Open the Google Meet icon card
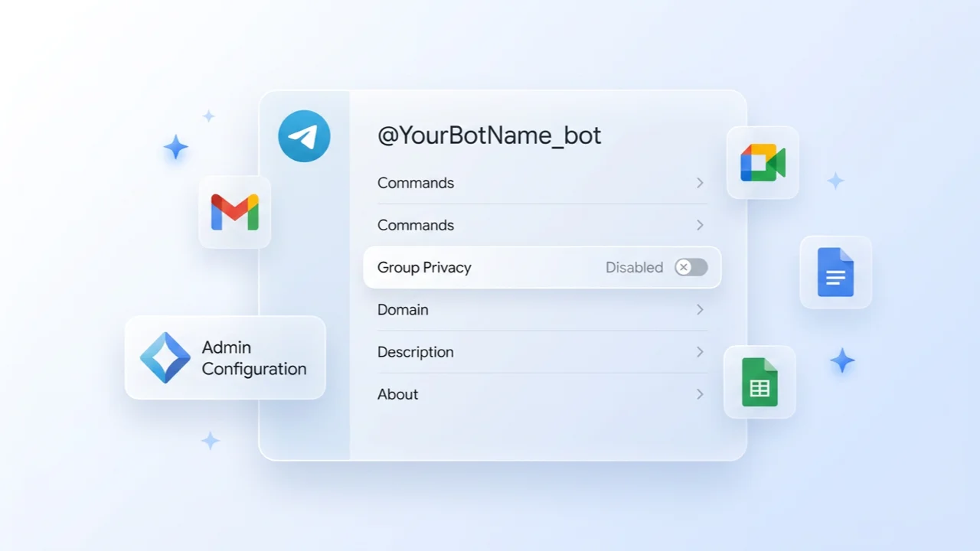This screenshot has height=551, width=980. pyautogui.click(x=763, y=163)
